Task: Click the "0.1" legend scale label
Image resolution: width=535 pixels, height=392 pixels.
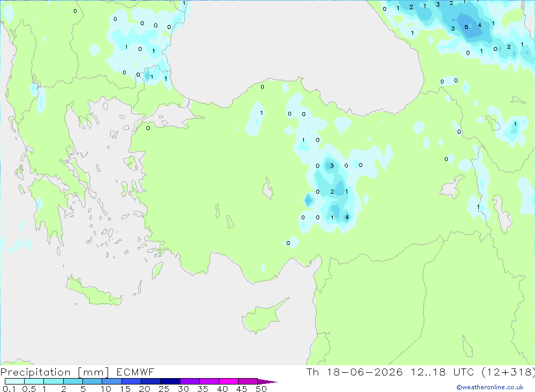Action: point(9,389)
